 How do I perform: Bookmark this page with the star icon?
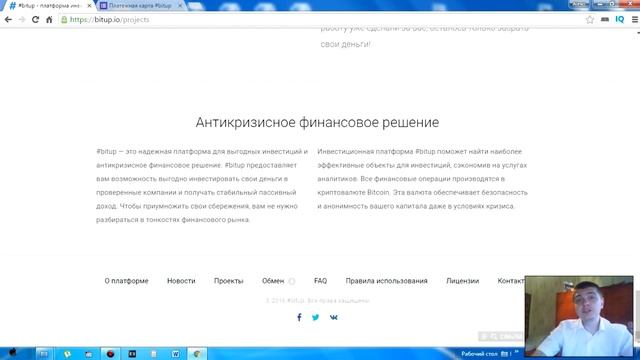(x=589, y=20)
